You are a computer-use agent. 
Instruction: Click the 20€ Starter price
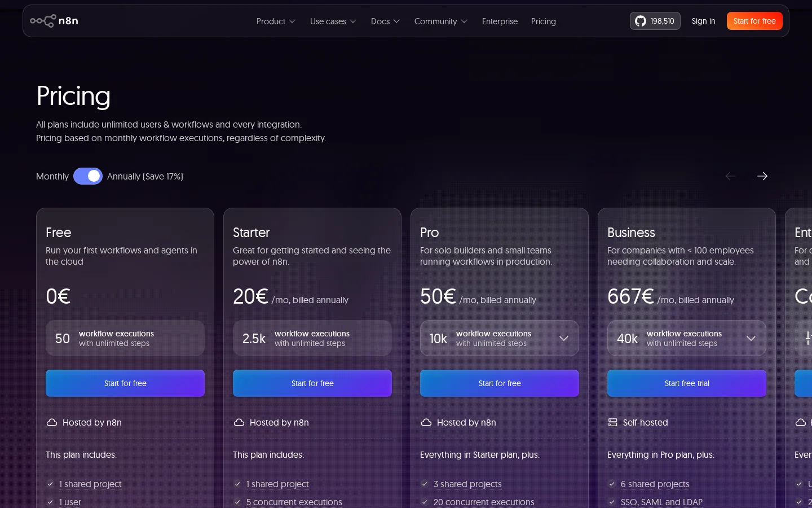(x=251, y=296)
